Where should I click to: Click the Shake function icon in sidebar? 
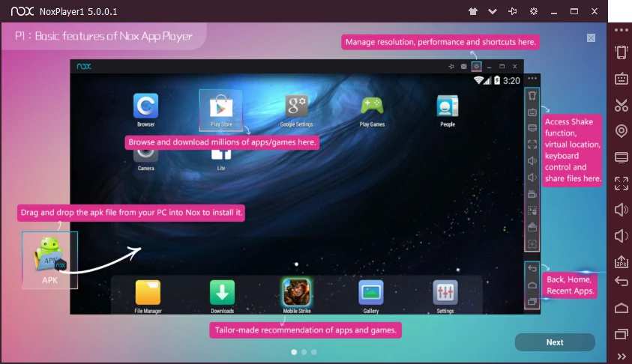621,52
